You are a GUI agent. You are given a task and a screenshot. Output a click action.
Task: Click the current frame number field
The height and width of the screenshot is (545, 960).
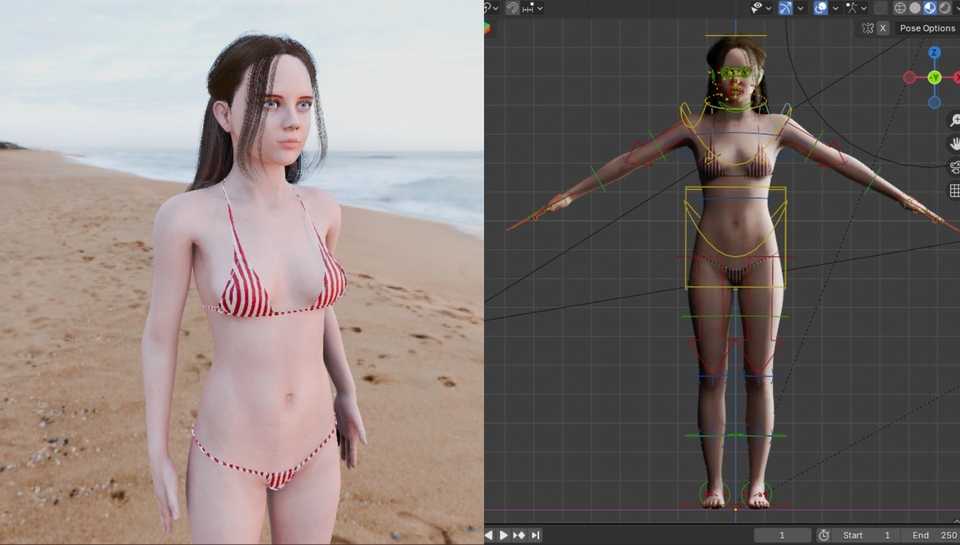pos(782,535)
